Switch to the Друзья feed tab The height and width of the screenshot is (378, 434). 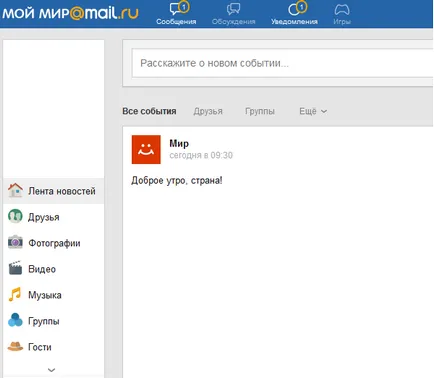point(208,111)
